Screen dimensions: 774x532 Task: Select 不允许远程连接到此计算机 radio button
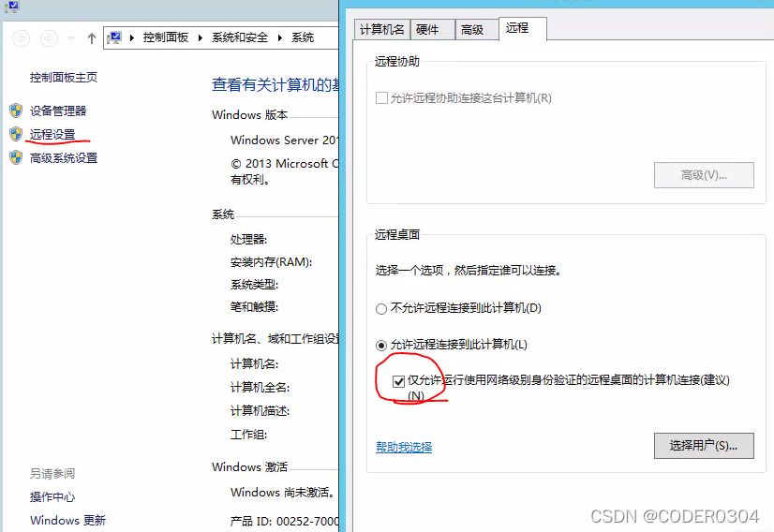coord(381,309)
